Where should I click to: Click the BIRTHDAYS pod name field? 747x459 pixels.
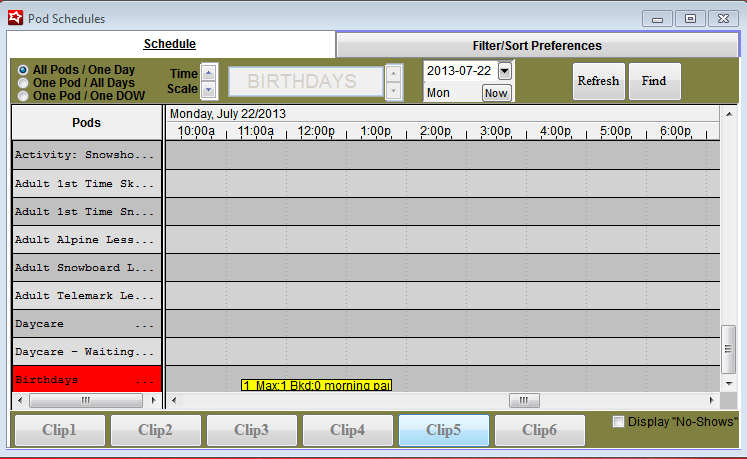[306, 82]
